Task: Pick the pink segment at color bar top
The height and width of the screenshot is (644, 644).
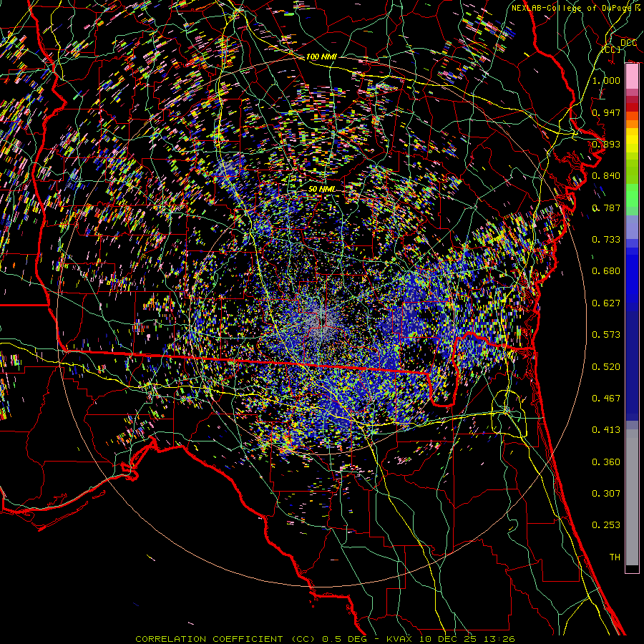Action: [632, 77]
